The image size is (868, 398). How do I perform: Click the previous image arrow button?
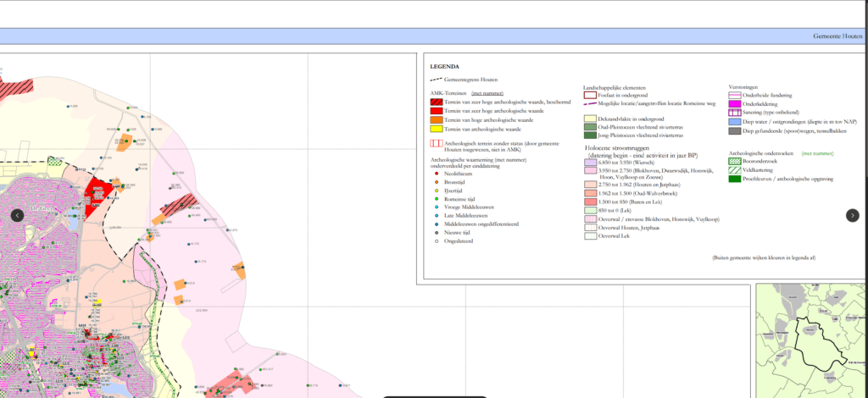click(17, 215)
